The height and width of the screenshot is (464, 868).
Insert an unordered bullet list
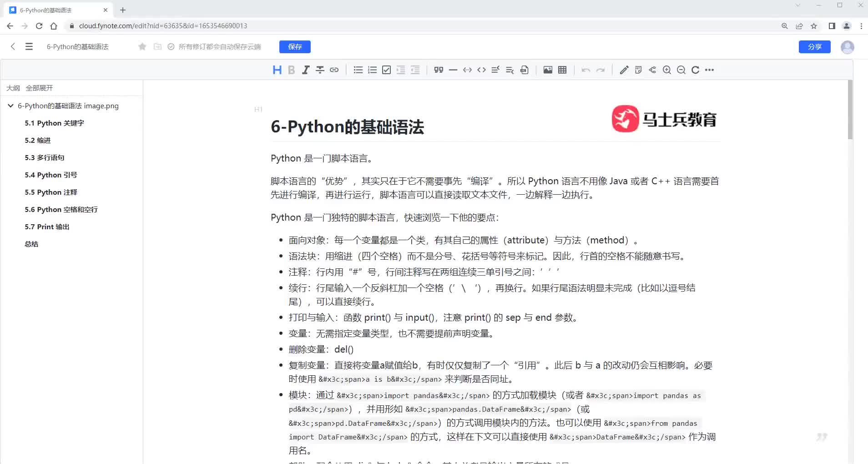tap(358, 70)
